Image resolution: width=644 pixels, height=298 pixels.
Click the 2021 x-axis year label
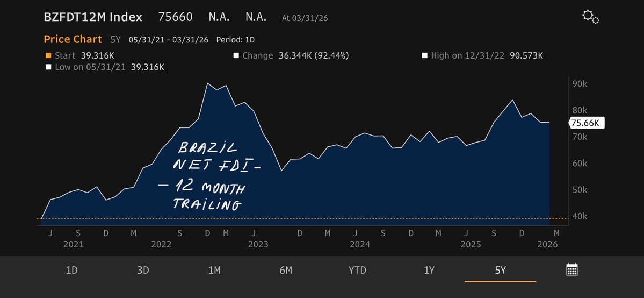pos(74,245)
